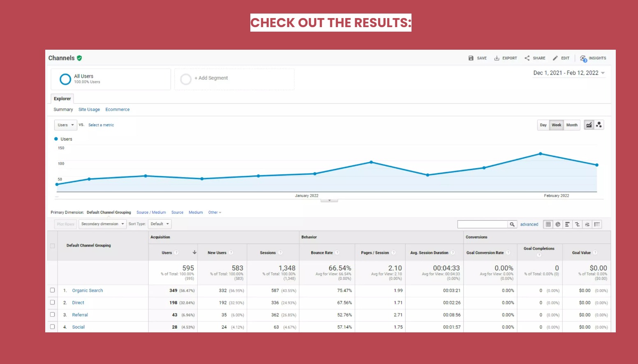Set primary dimension to Medium
This screenshot has width=638, height=364.
tap(196, 213)
